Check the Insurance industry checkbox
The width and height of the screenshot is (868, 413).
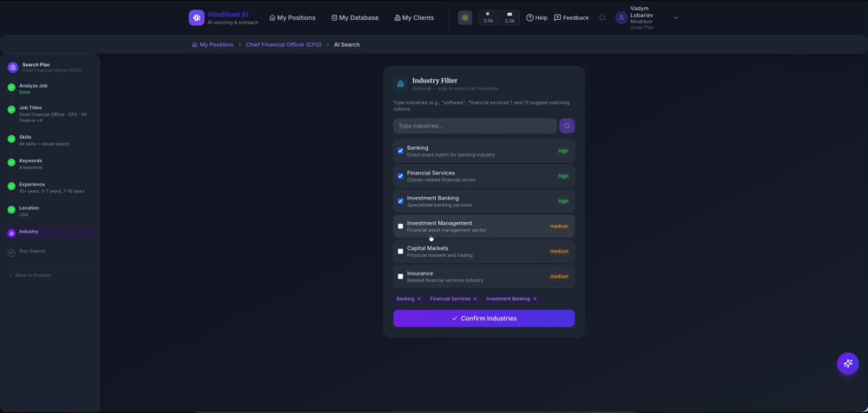400,276
